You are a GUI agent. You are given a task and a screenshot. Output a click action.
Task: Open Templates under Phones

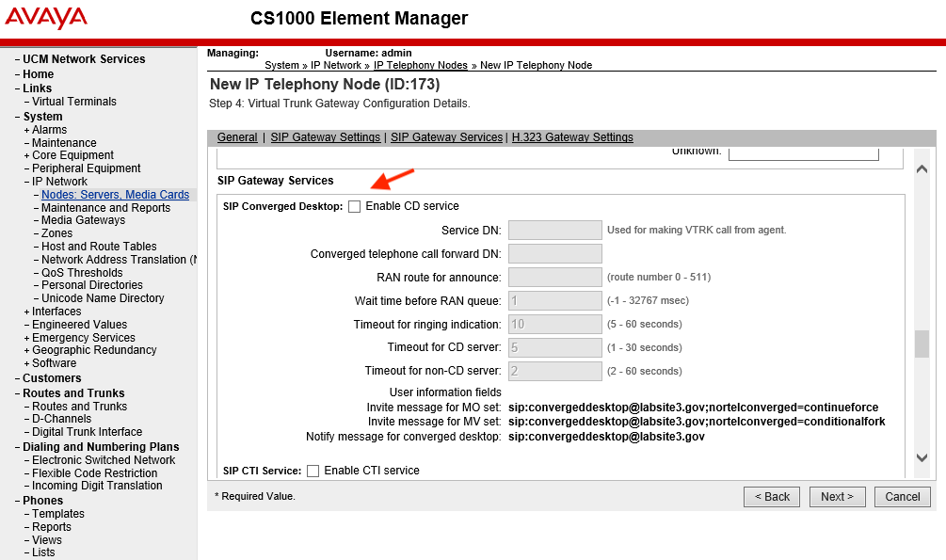(x=58, y=514)
